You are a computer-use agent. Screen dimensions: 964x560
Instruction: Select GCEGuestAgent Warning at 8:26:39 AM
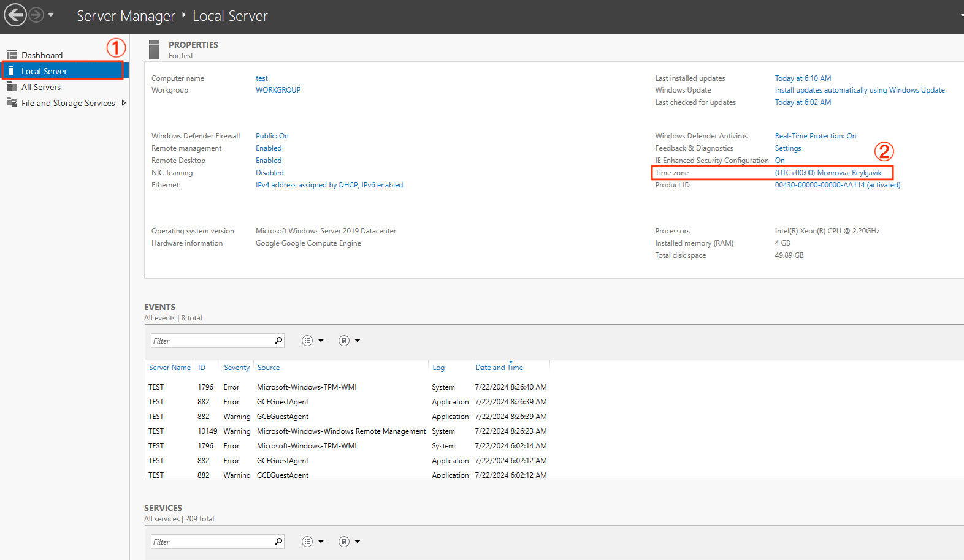point(348,417)
